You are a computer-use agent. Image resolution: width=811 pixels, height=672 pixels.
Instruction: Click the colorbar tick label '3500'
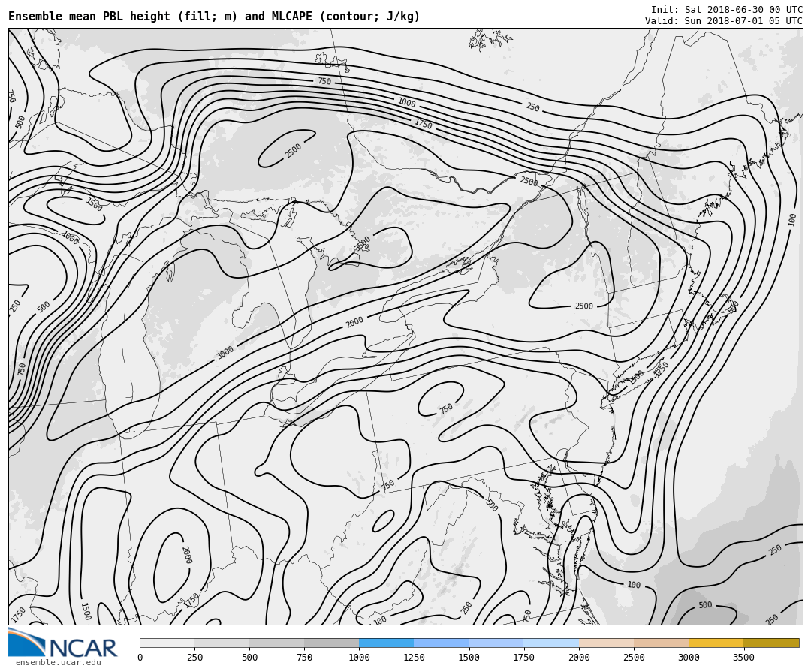[743, 658]
